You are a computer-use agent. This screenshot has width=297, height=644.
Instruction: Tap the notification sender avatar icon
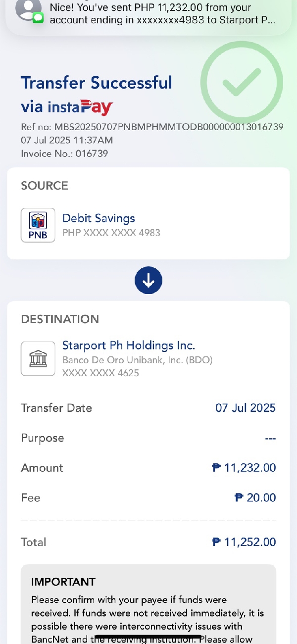28,10
